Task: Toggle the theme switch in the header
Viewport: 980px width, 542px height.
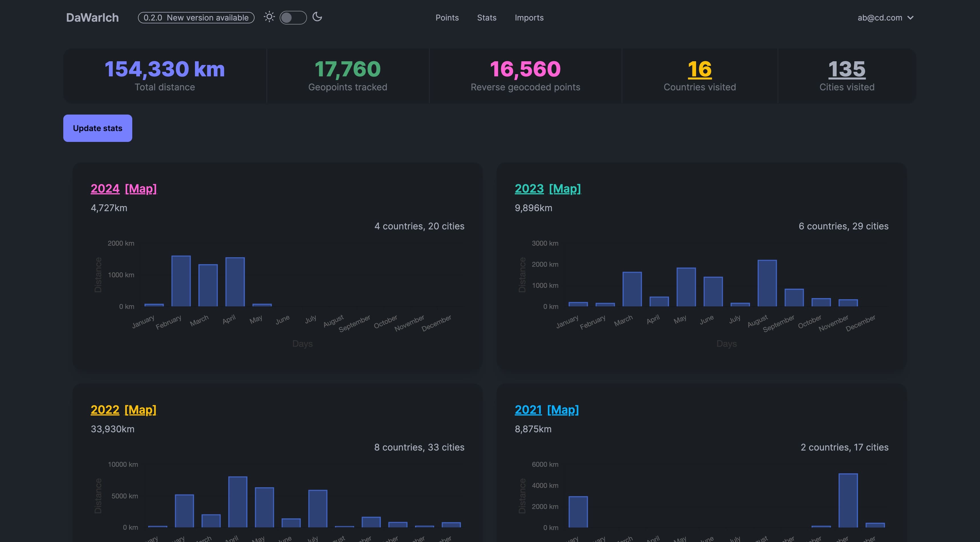Action: (x=293, y=17)
